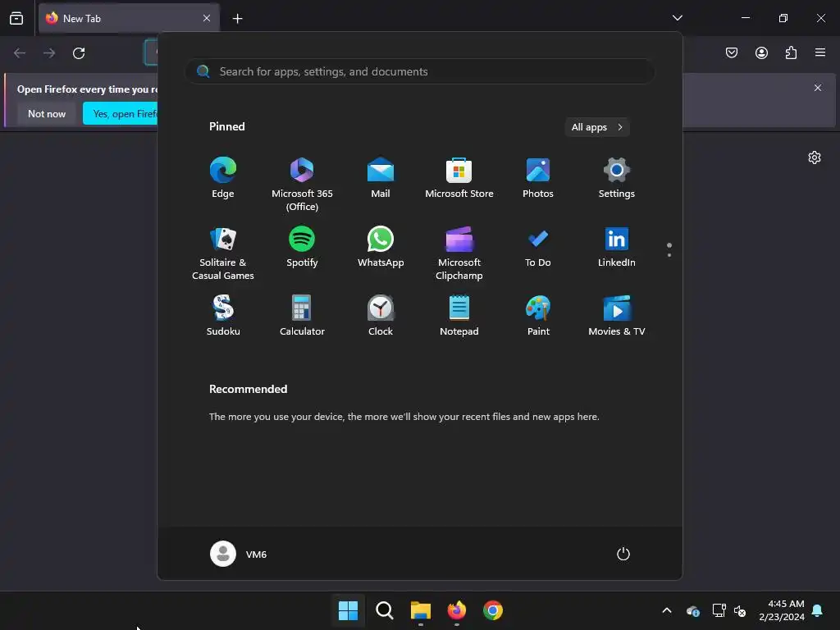Click the power button in Start menu

623,554
